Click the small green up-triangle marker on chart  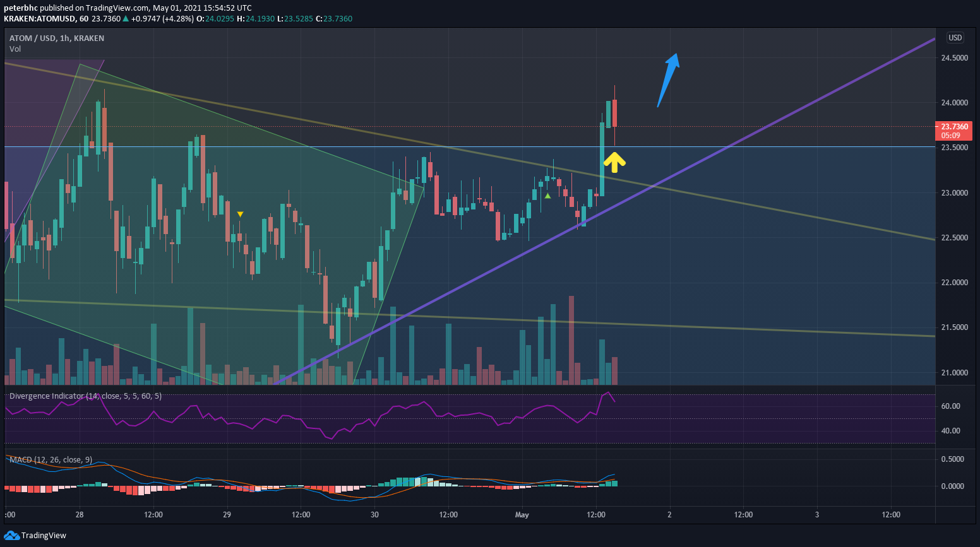[x=547, y=196]
